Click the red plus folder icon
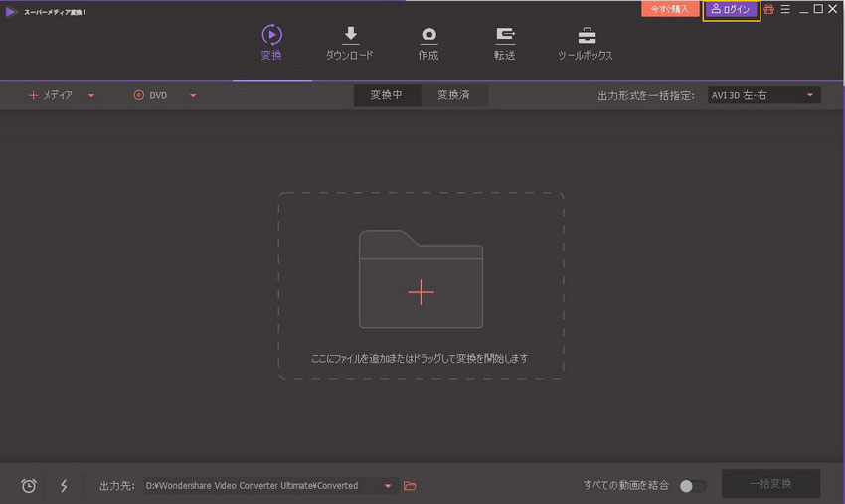 (x=421, y=278)
